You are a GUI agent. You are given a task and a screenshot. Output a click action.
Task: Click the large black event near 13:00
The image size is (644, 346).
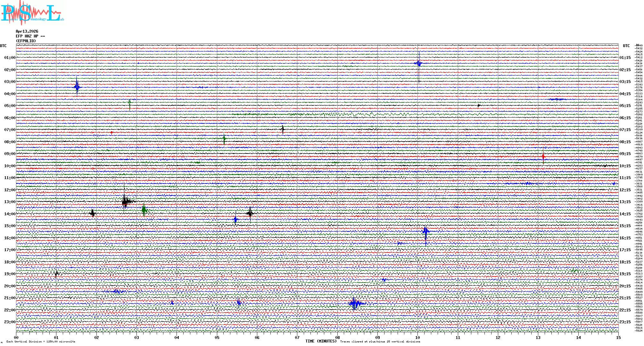click(125, 202)
